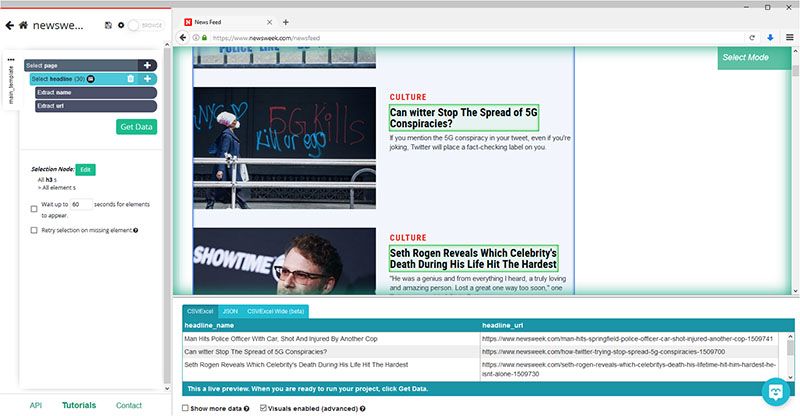Click the plus icon on Select page
This screenshot has width=800, height=416.
pyautogui.click(x=147, y=65)
